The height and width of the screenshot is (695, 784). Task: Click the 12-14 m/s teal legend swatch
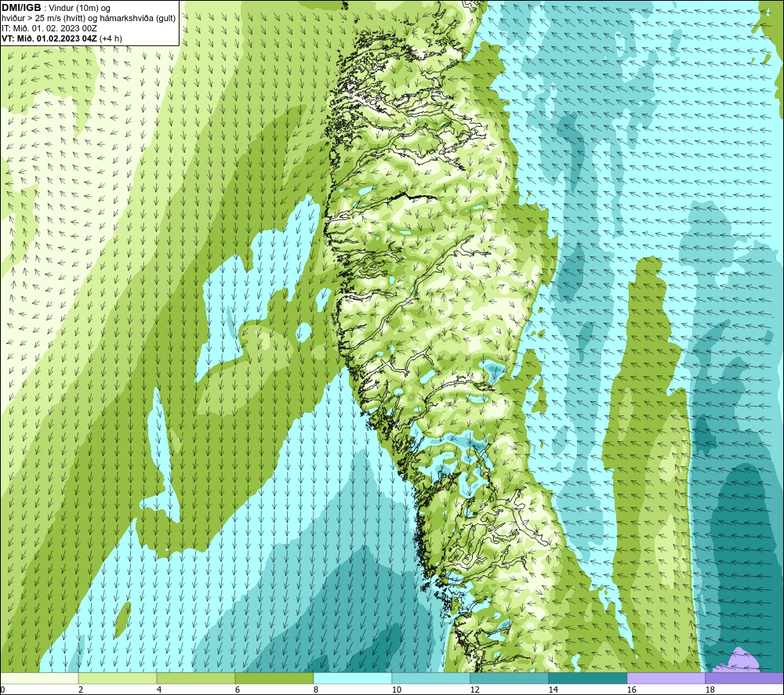coord(509,678)
